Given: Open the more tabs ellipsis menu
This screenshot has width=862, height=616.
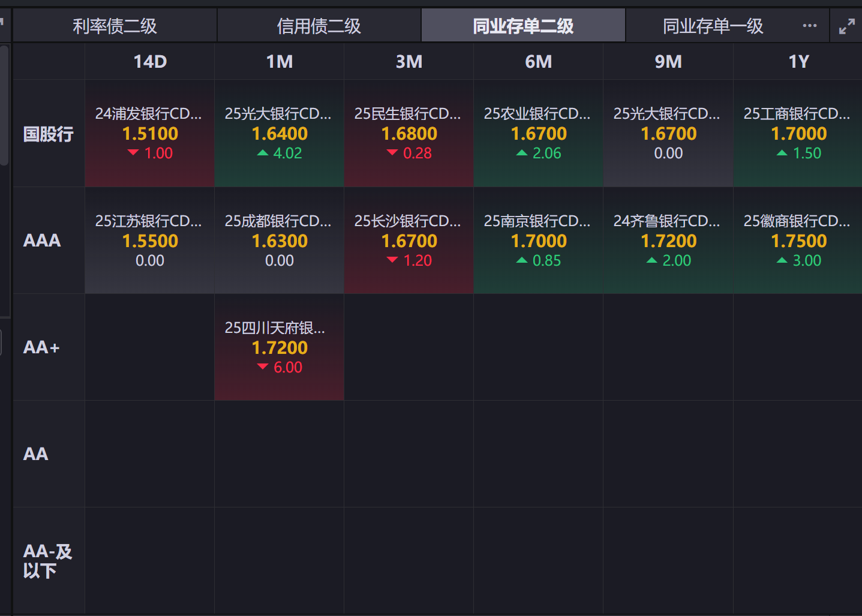Looking at the screenshot, I should pyautogui.click(x=809, y=26).
